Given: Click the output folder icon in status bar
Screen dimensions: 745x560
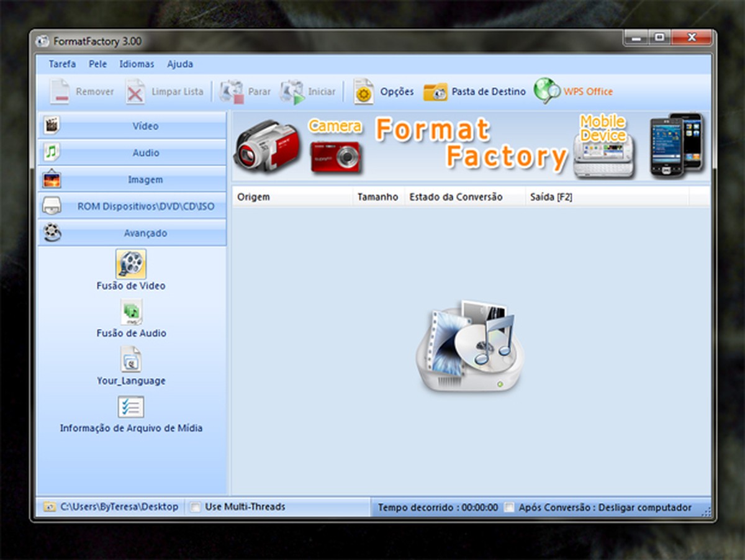Looking at the screenshot, I should [50, 507].
